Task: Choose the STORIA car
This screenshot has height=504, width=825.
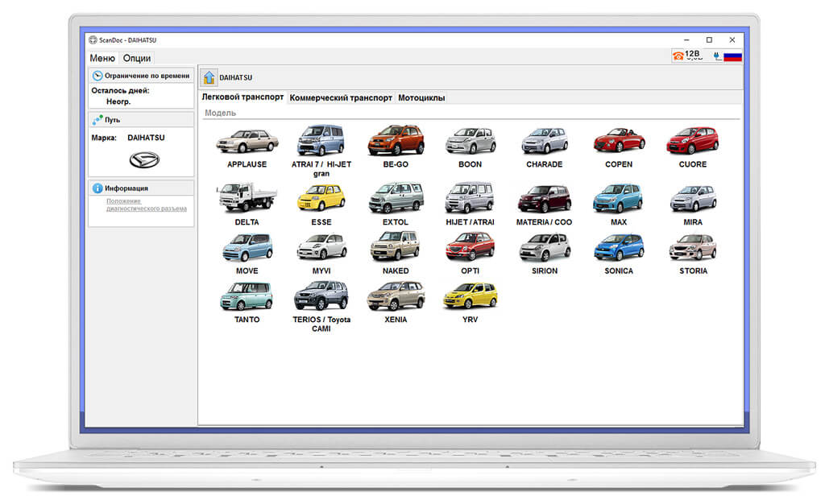Action: tap(693, 247)
